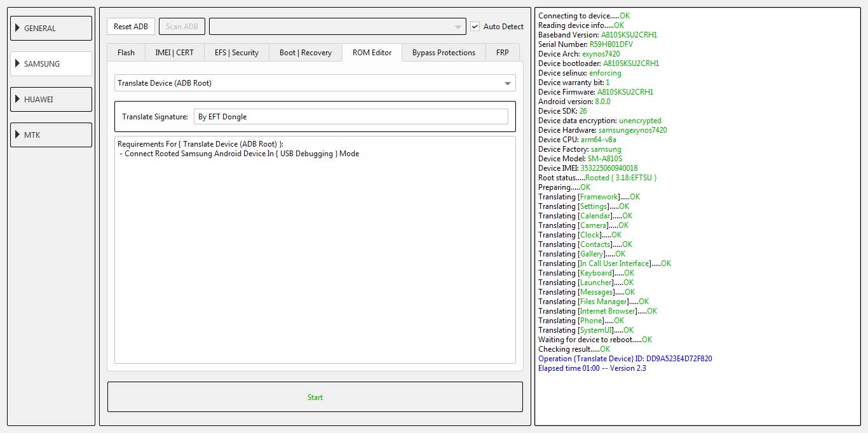Toggle the Auto Detect checkbox
868x433 pixels.
475,26
